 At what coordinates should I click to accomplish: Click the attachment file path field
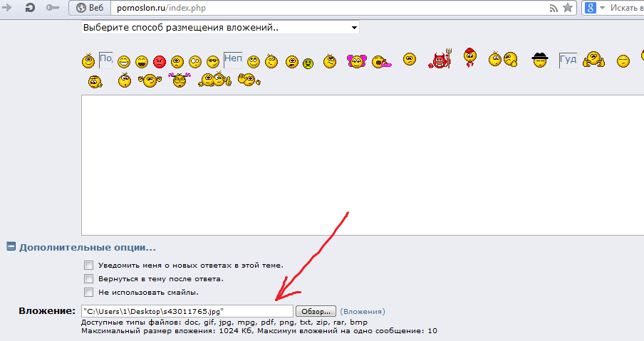[x=187, y=311]
